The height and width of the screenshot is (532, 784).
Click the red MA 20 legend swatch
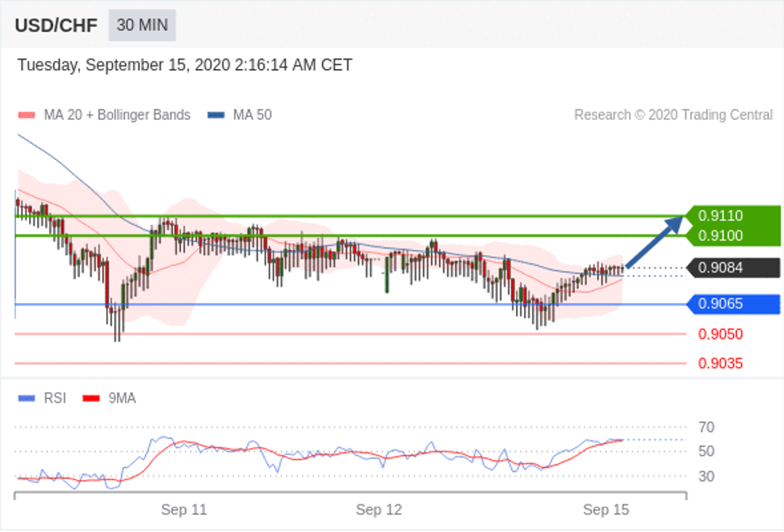pos(27,115)
